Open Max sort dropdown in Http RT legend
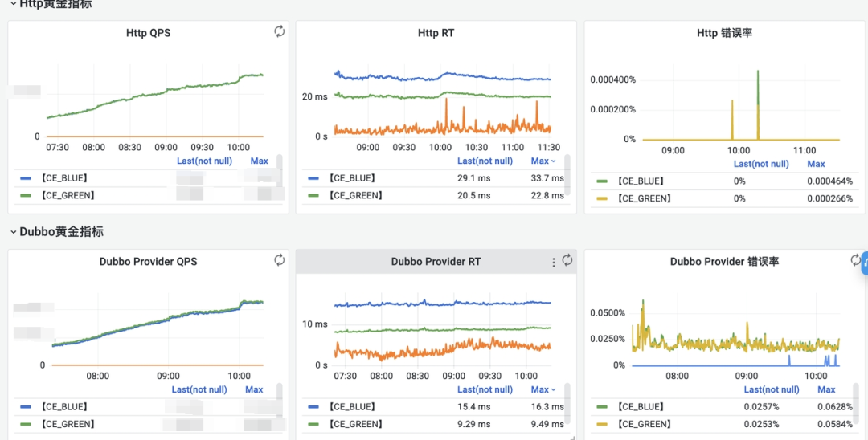This screenshot has height=440, width=868. pyautogui.click(x=543, y=161)
